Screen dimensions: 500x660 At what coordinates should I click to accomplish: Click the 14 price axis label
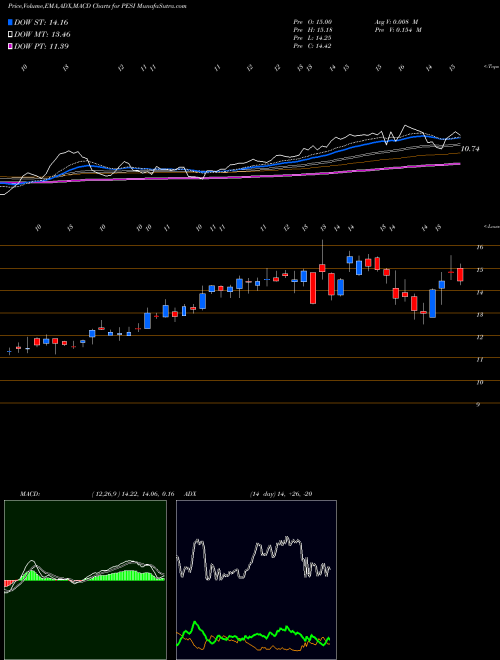tap(479, 292)
